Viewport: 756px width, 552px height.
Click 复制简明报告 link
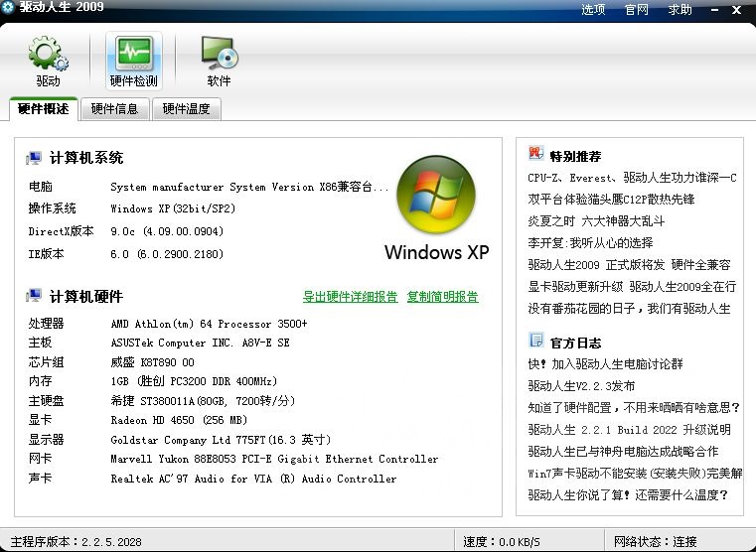coord(443,297)
